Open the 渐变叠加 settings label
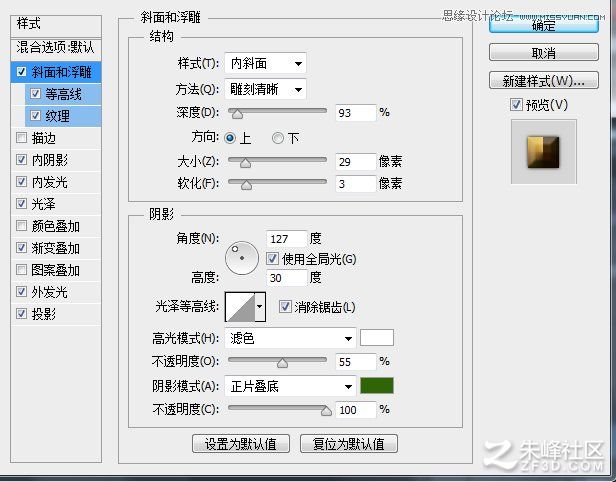616x482 pixels. click(55, 248)
